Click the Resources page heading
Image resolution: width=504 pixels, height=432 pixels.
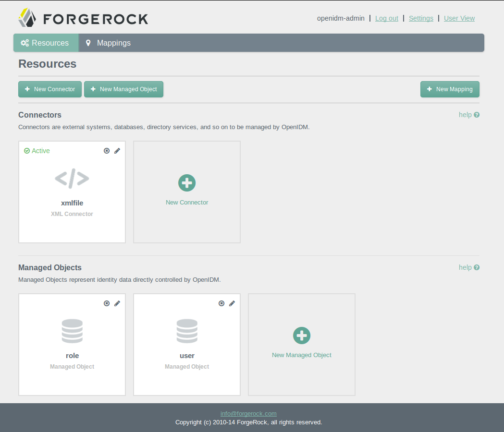[x=47, y=63]
